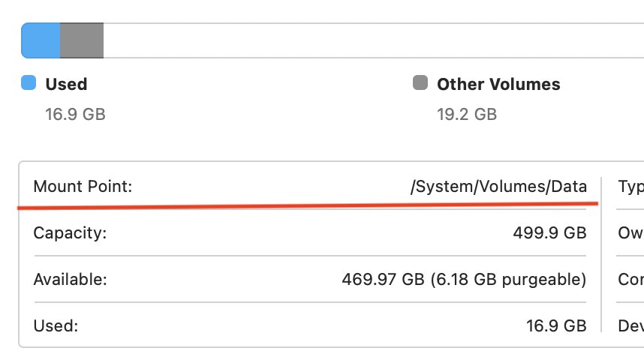
Task: Click the blue square beside the Used legend
Action: (x=29, y=83)
